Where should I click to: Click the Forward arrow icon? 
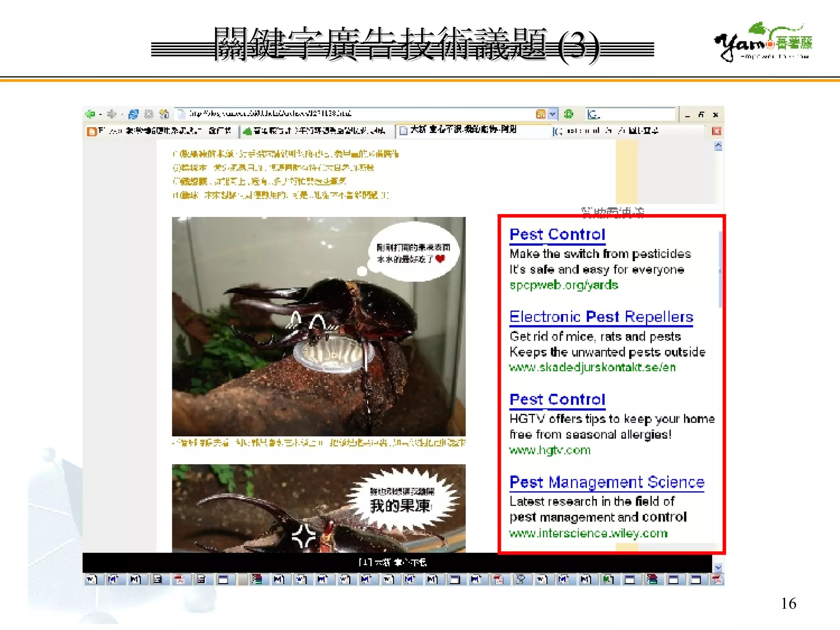pyautogui.click(x=112, y=114)
